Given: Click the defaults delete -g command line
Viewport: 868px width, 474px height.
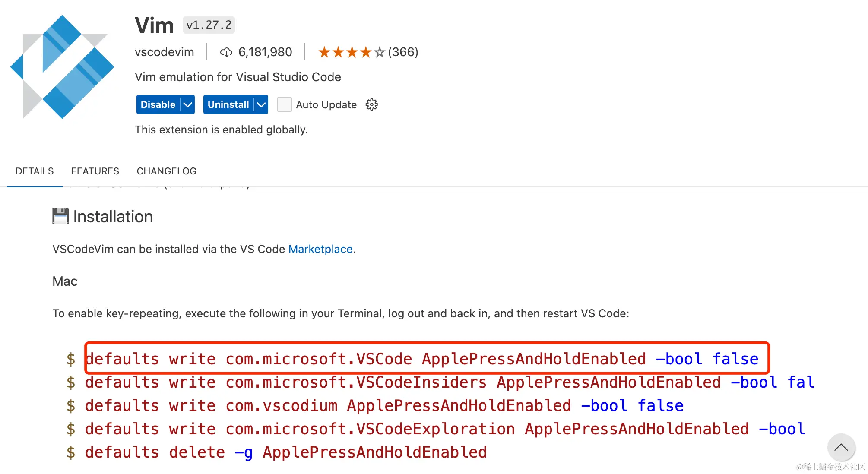Looking at the screenshot, I should tap(285, 452).
